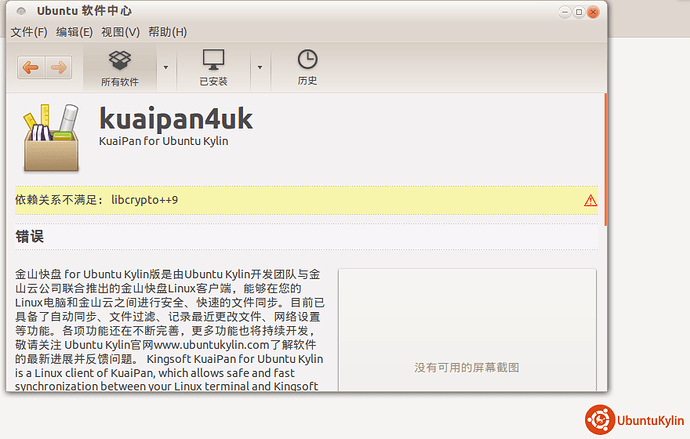This screenshot has height=439, width=690.
Task: Open the 历史 (History) view
Action: click(x=307, y=68)
